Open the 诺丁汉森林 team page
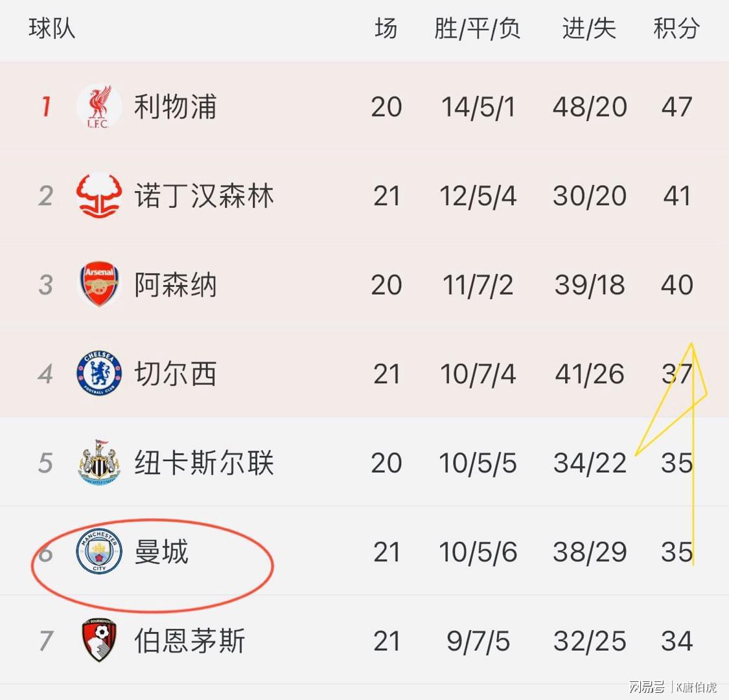The height and width of the screenshot is (700, 729). pos(203,196)
